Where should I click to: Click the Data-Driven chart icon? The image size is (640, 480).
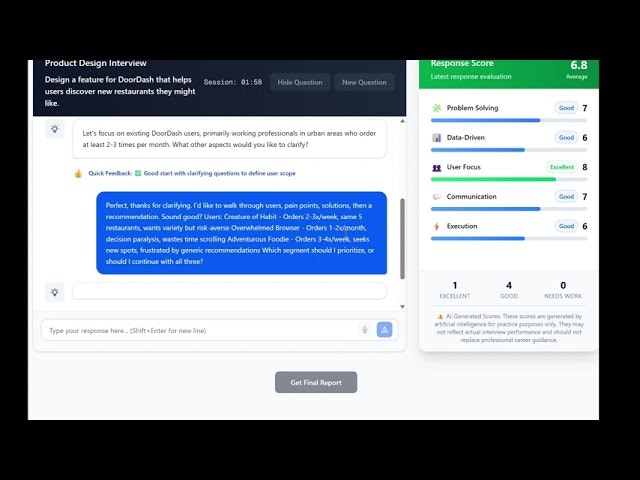click(437, 138)
